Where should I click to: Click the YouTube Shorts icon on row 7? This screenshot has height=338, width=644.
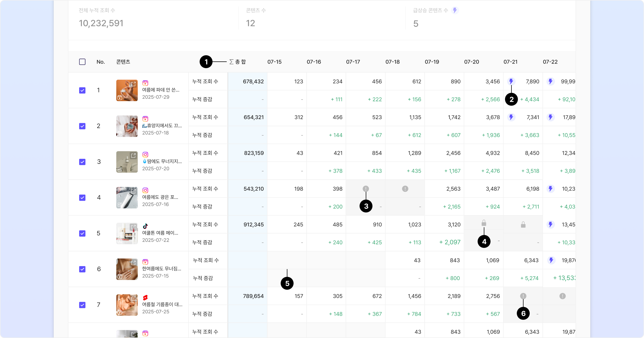(x=145, y=297)
